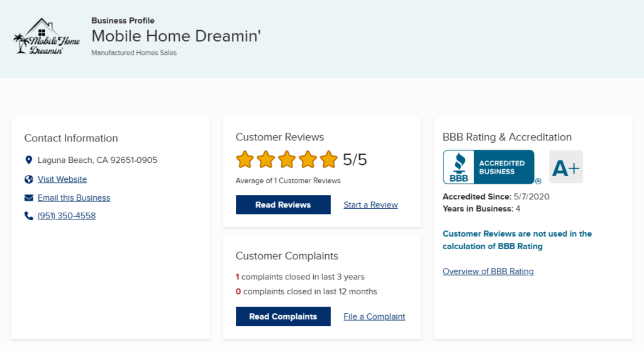
Task: Open the Read Complaints button
Action: click(x=283, y=316)
